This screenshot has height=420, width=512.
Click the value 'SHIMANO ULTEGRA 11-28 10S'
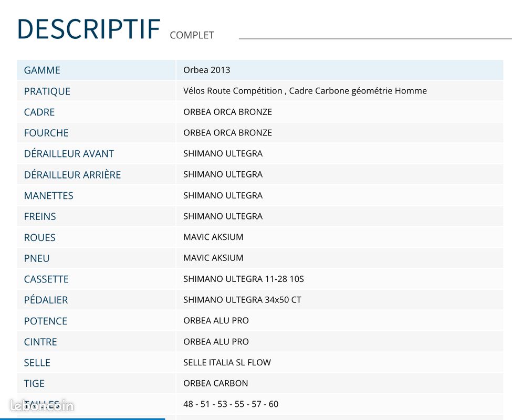[x=244, y=279]
